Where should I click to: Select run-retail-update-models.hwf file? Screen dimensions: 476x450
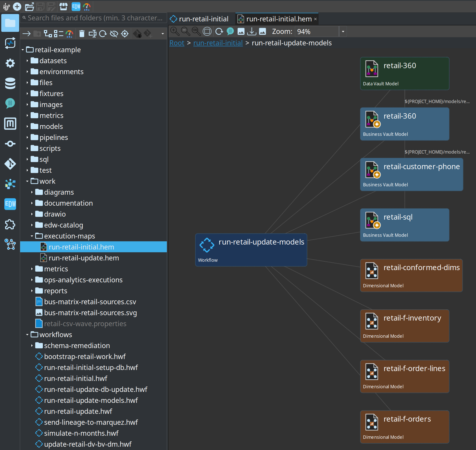coord(91,400)
